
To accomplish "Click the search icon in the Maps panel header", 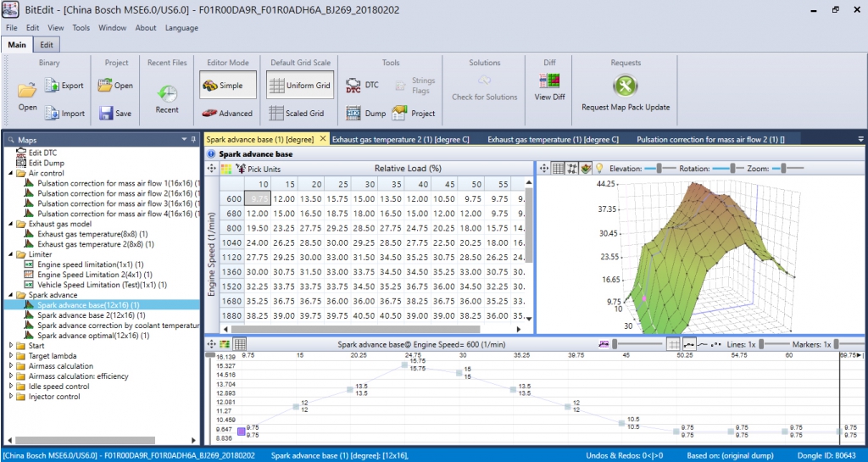I will pyautogui.click(x=11, y=141).
